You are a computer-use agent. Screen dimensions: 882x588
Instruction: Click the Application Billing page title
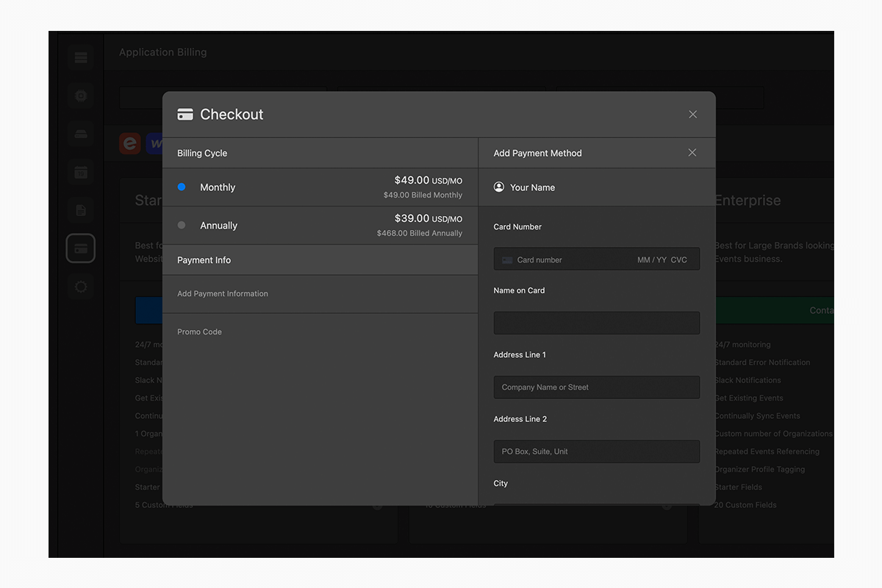click(162, 52)
